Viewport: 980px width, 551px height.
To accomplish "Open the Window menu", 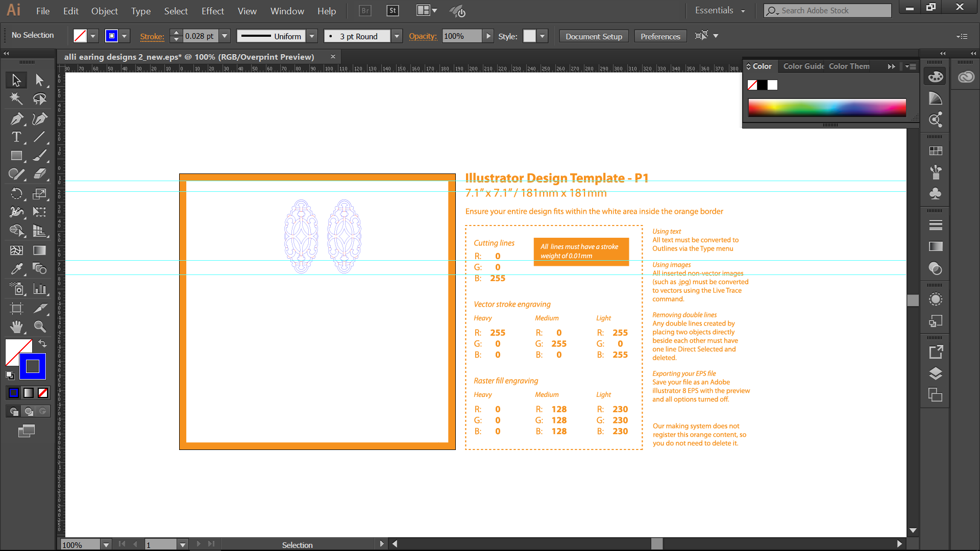I will click(x=286, y=10).
